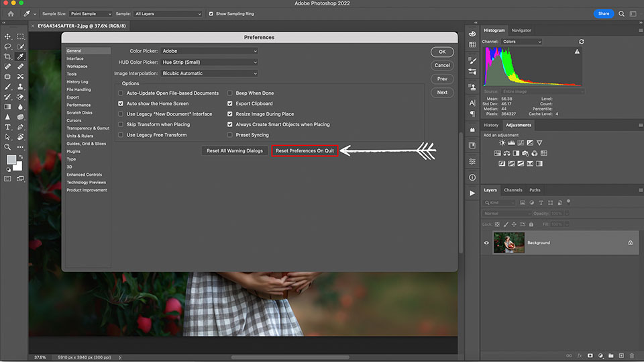Select the Rectangular Marquee tool
The width and height of the screenshot is (644, 362).
[20, 37]
